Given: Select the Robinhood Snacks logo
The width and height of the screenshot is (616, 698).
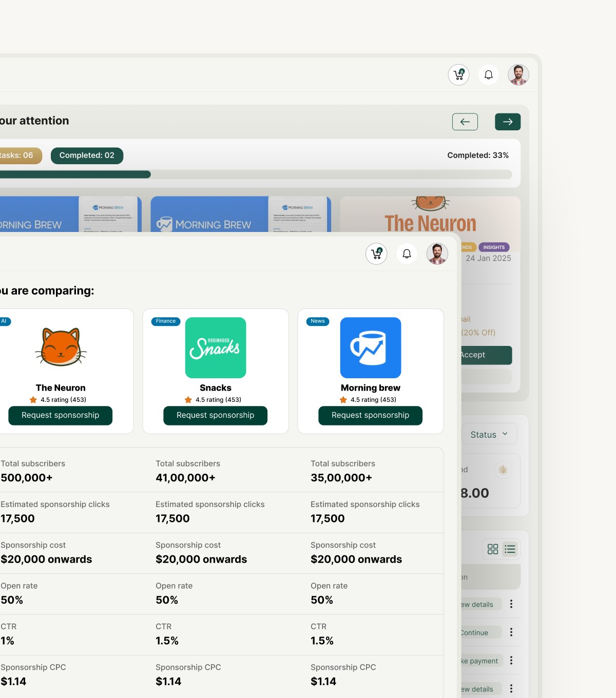Looking at the screenshot, I should point(216,347).
